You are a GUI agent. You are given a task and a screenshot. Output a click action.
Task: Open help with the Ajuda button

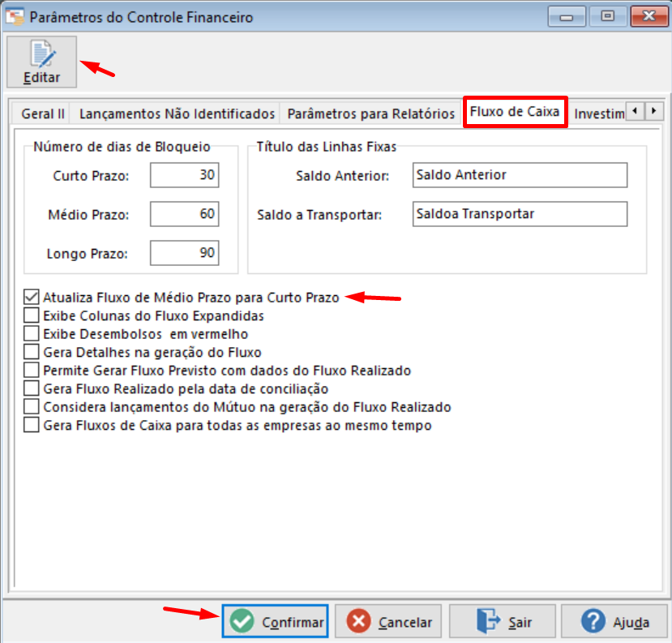click(614, 621)
